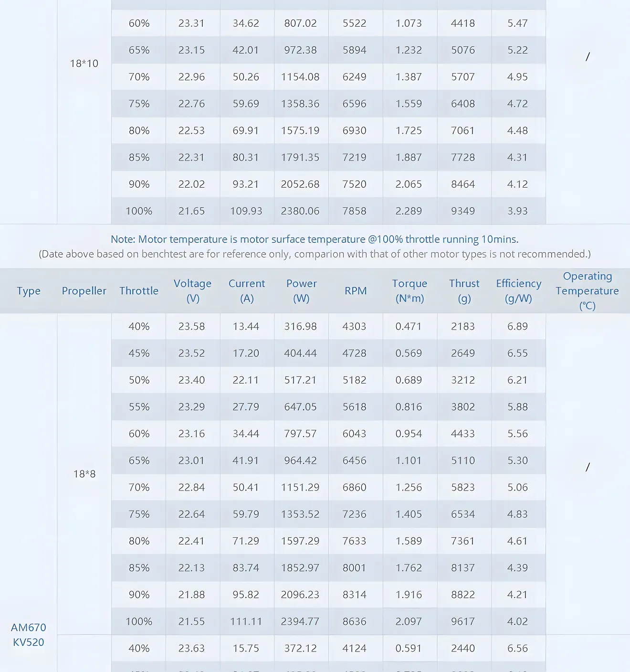Select the 6.89 efficiency cell
Image resolution: width=630 pixels, height=672 pixels.
(x=517, y=326)
